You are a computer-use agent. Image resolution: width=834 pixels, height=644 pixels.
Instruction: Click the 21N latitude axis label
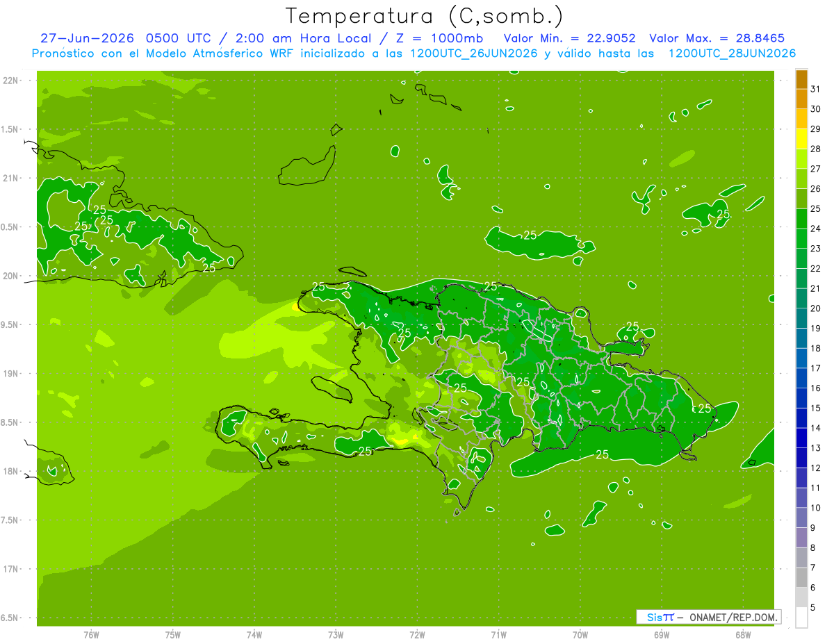pyautogui.click(x=10, y=178)
